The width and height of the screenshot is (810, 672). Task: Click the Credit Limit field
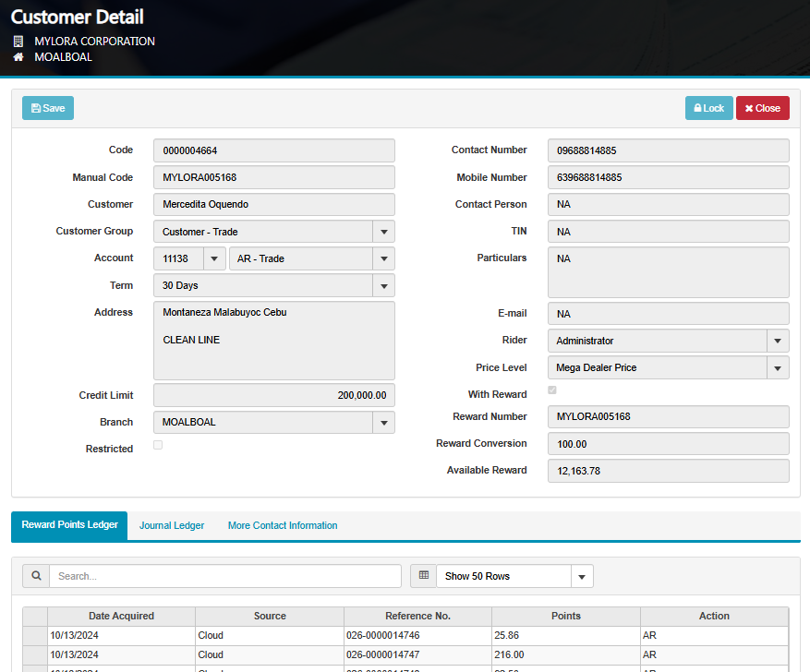coord(273,395)
